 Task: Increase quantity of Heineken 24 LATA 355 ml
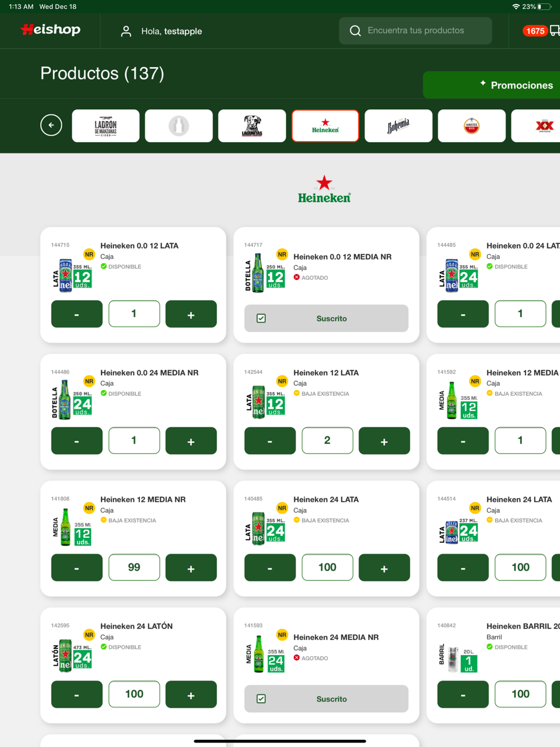(384, 568)
